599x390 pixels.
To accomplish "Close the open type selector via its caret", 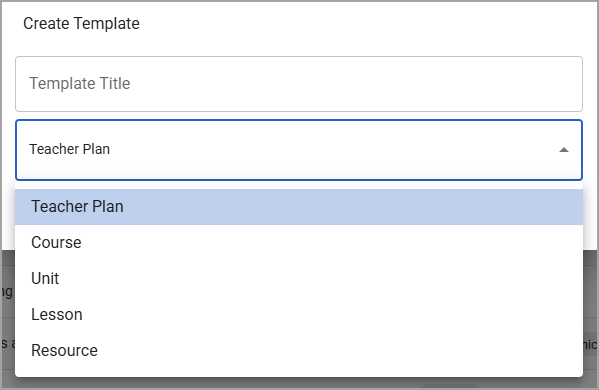I will click(x=563, y=150).
